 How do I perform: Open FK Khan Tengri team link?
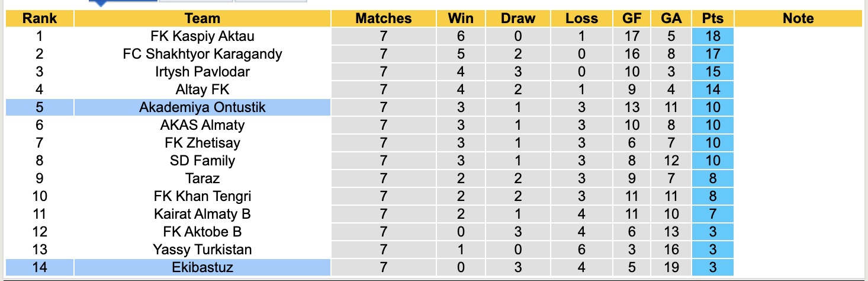point(202,196)
